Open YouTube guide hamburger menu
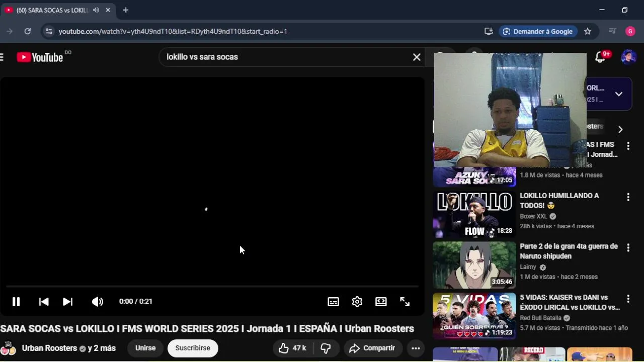 point(2,57)
